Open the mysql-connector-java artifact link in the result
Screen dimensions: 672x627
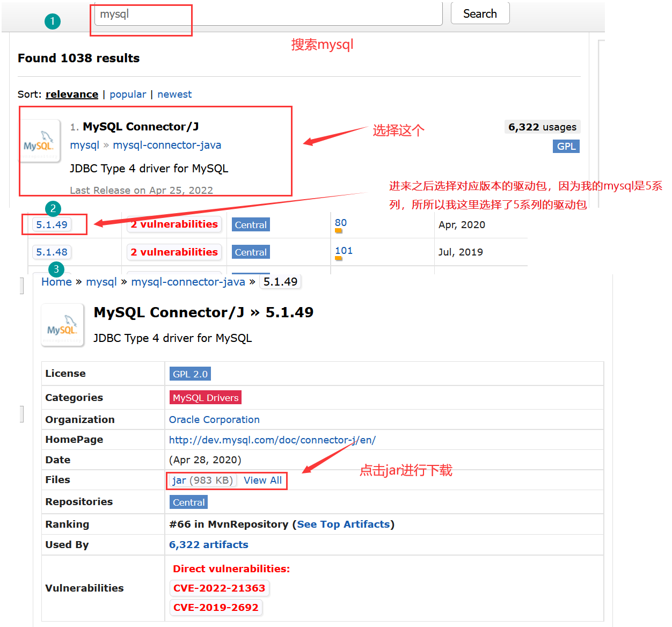(x=167, y=145)
